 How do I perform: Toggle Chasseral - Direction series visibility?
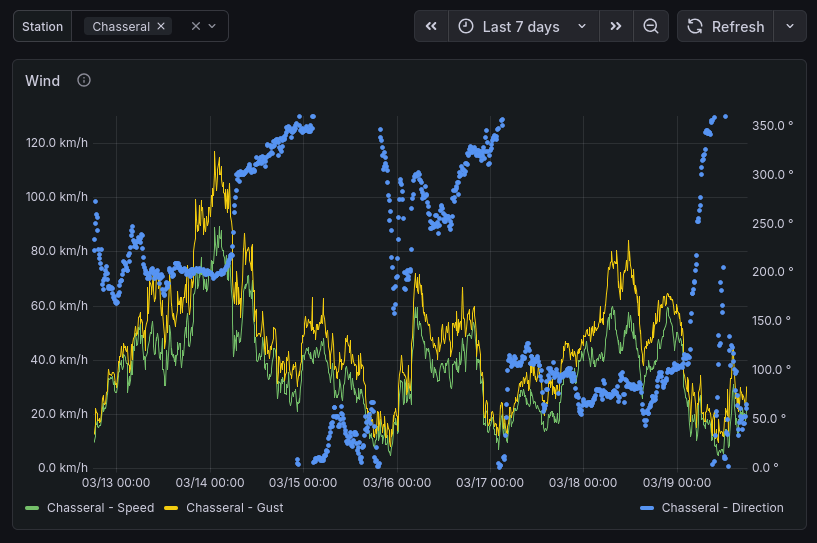point(722,508)
